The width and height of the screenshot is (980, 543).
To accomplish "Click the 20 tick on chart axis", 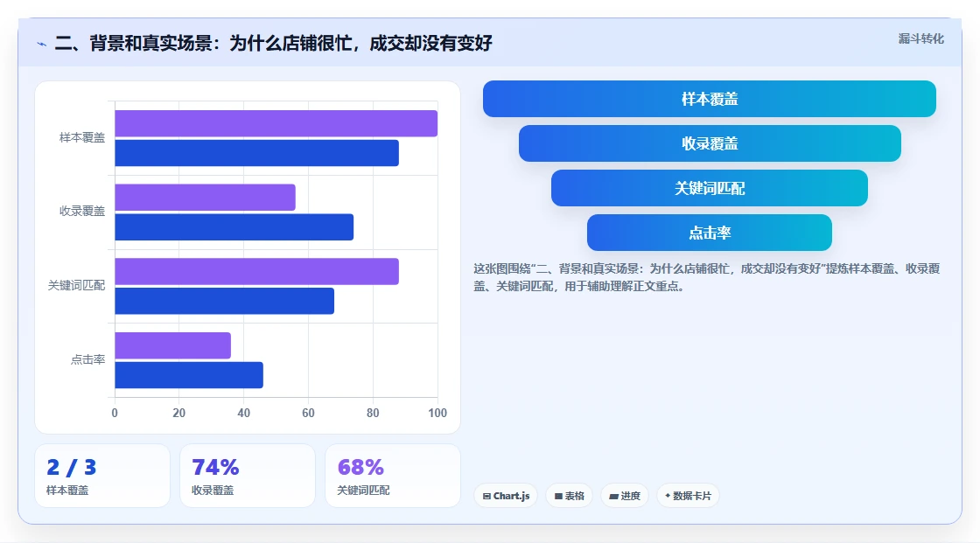I will point(178,413).
